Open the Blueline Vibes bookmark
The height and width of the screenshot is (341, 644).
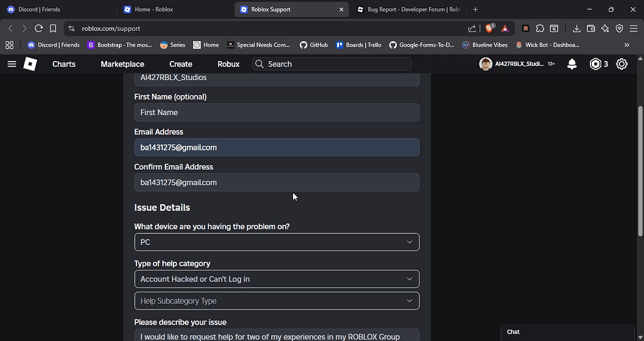tap(485, 45)
